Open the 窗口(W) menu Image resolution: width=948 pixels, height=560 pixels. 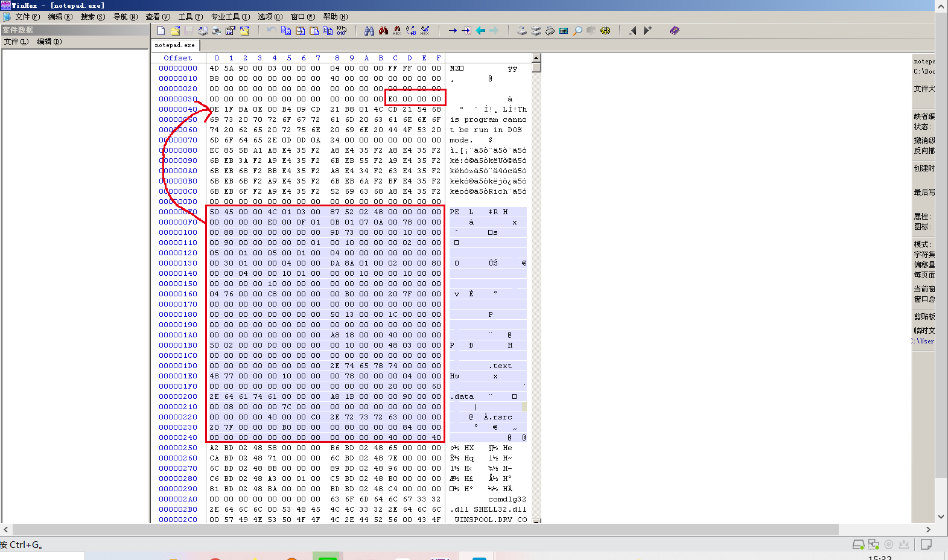coord(302,17)
